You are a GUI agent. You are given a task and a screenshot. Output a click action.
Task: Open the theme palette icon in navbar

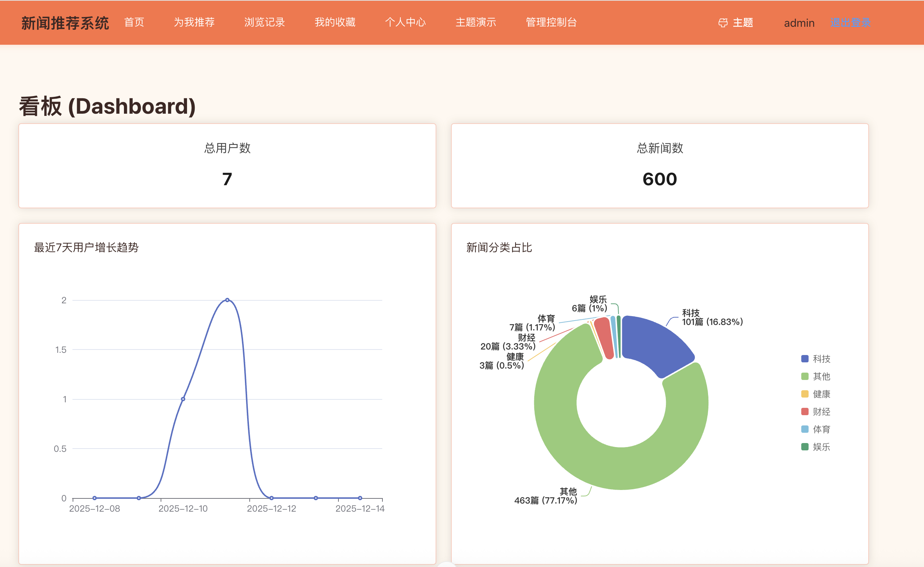(x=724, y=22)
